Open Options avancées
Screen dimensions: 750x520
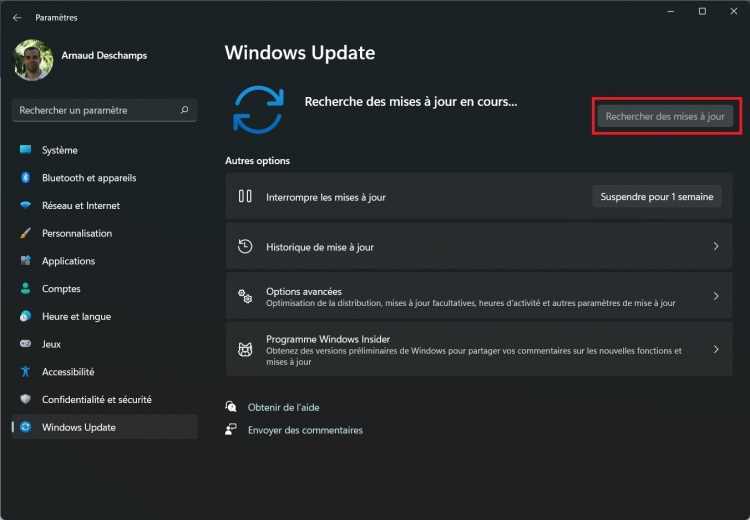point(479,296)
